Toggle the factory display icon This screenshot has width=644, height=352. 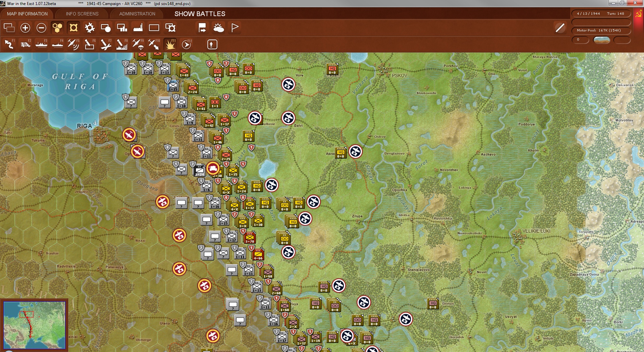click(138, 28)
